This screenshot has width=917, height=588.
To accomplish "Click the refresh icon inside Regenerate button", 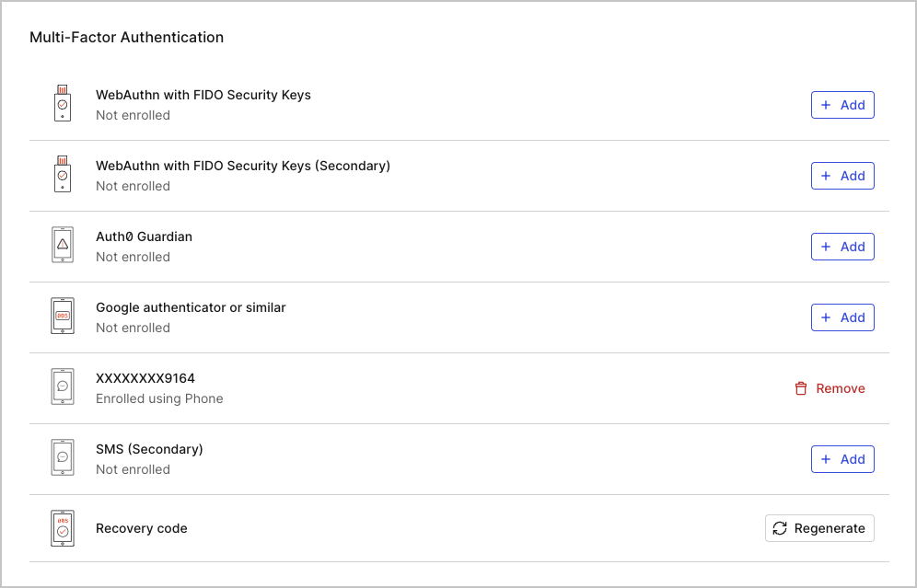I will click(780, 528).
